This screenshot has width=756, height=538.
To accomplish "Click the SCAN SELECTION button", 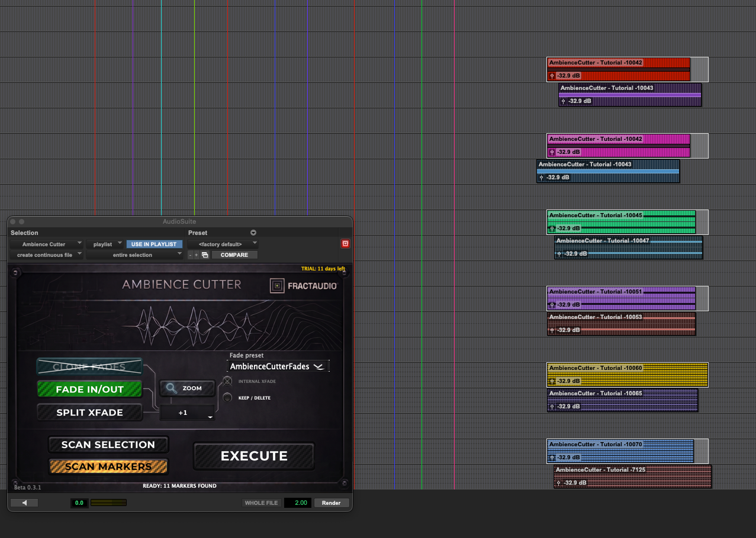I will (108, 444).
